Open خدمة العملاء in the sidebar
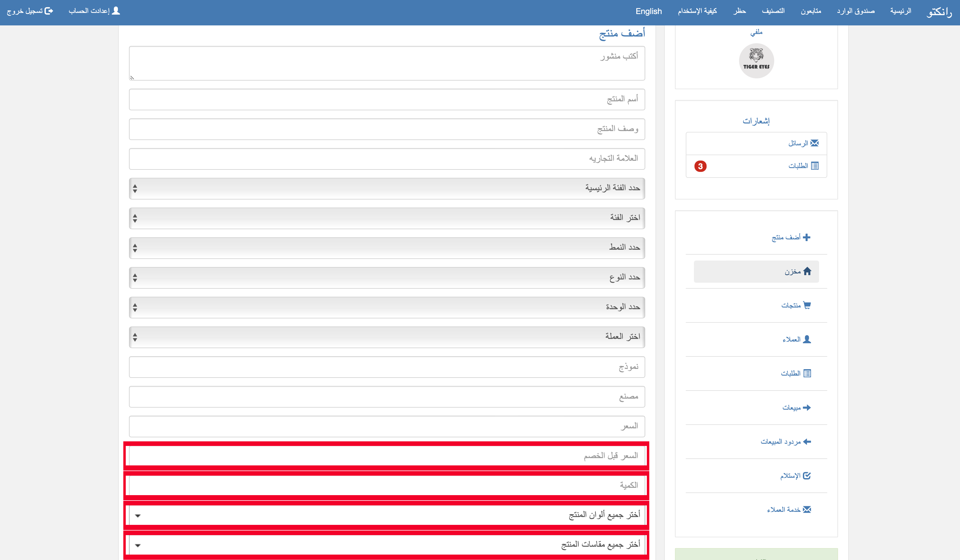Viewport: 960px width, 560px height. coord(789,509)
